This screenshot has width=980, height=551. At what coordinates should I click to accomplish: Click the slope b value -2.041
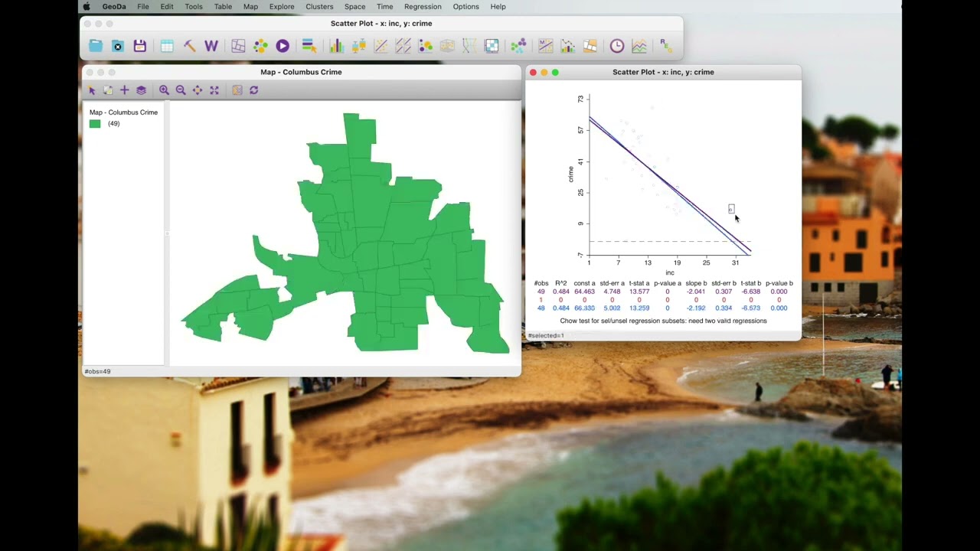coord(696,292)
